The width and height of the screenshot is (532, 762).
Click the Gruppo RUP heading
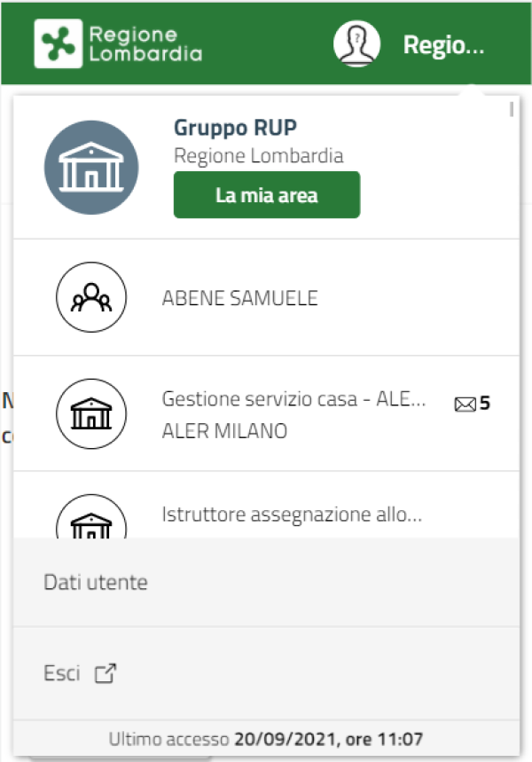(235, 128)
